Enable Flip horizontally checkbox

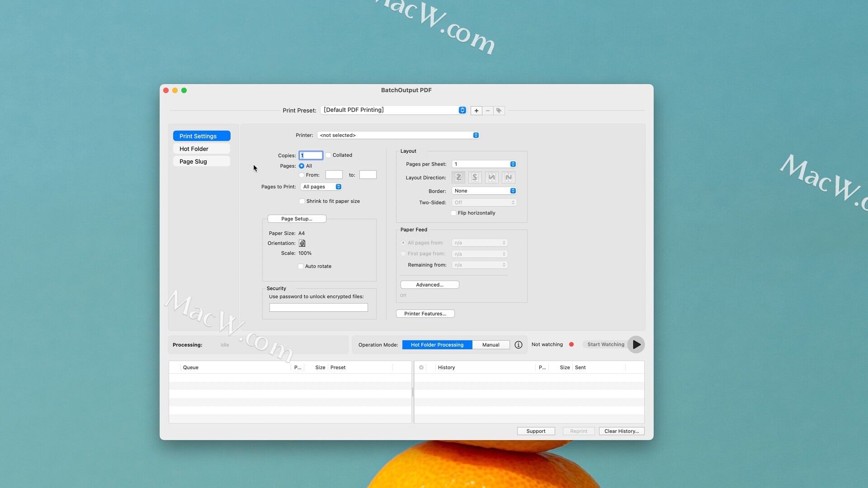pos(453,213)
